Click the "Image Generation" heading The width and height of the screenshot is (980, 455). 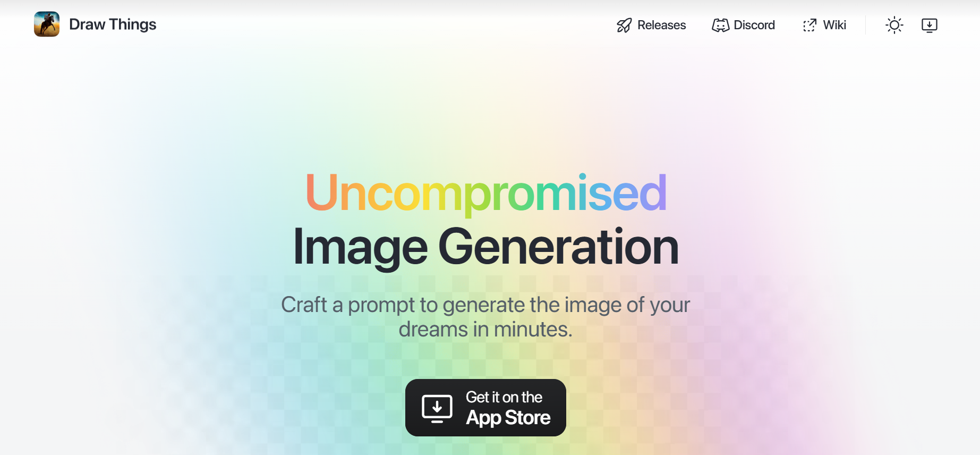[485, 246]
